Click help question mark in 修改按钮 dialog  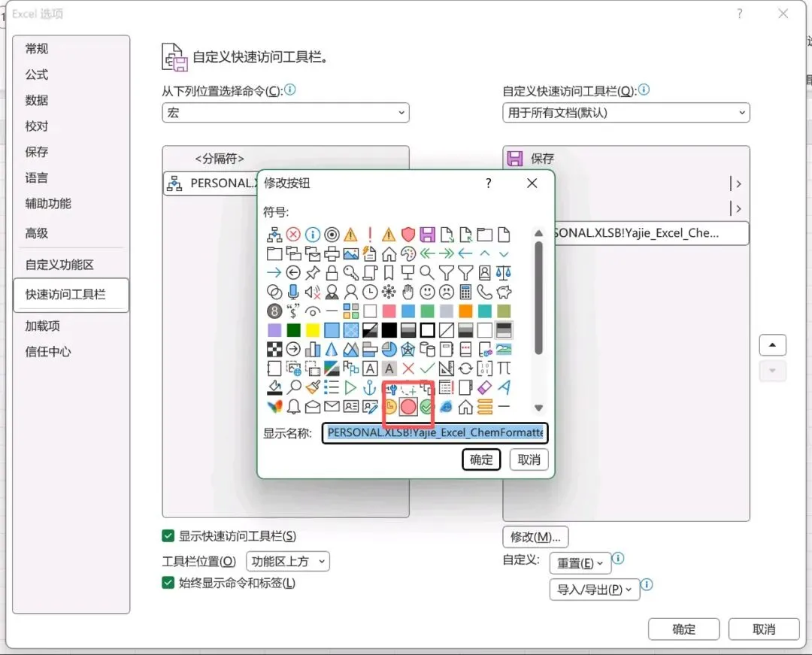point(489,183)
